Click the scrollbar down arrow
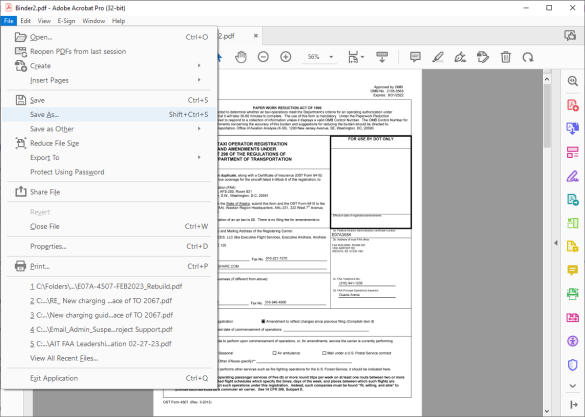585x417 pixels. point(547,411)
